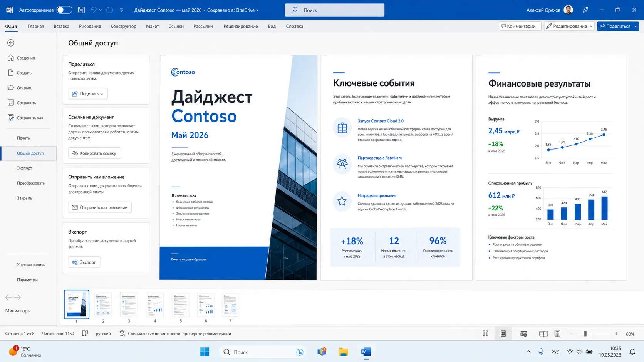The height and width of the screenshot is (362, 644).
Task: Select the Рисование tab
Action: [x=90, y=26]
